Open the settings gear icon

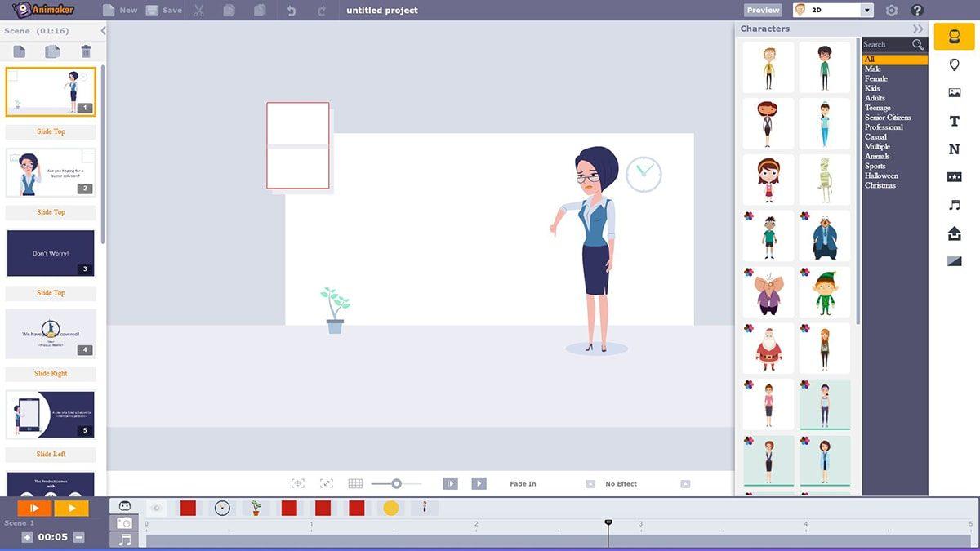[x=892, y=10]
